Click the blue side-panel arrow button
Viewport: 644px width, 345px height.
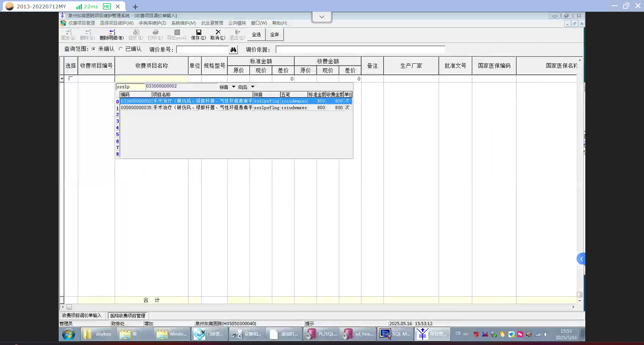[x=581, y=258]
